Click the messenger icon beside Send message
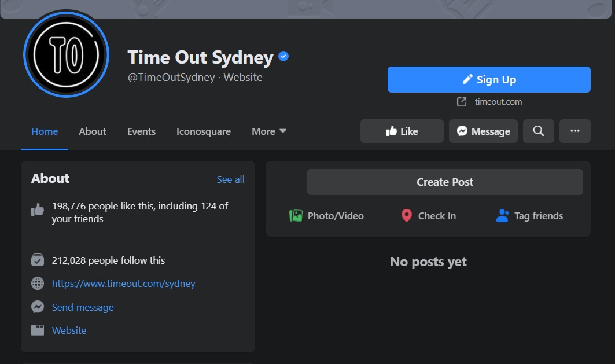Viewport: 615px width, 364px height. click(x=38, y=307)
